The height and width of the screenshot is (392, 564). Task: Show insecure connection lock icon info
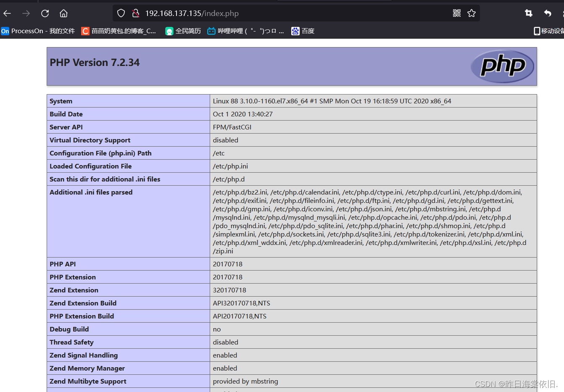pos(135,13)
